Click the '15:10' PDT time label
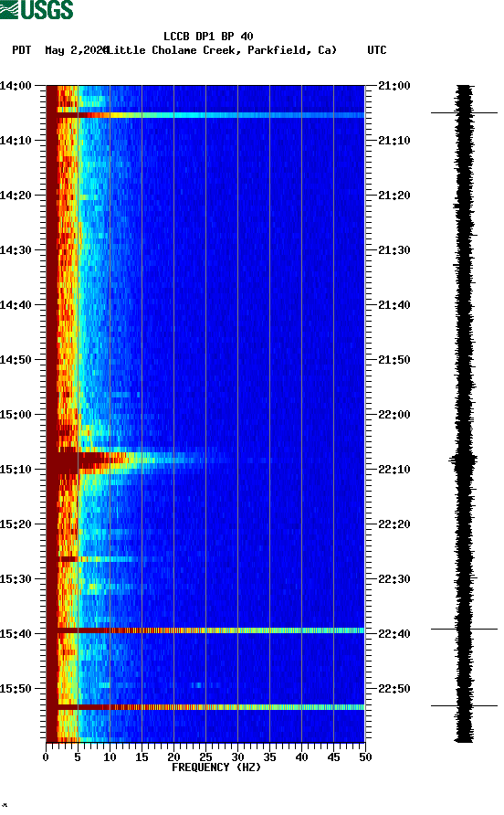This screenshot has width=504, height=815. point(16,470)
